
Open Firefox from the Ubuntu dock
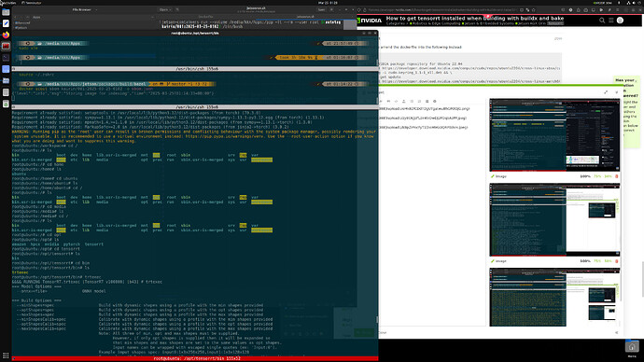point(6,35)
